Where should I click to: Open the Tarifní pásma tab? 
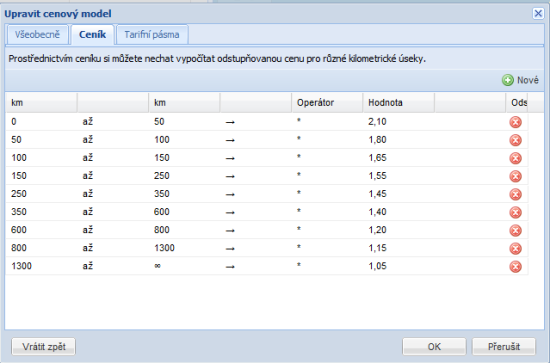click(152, 35)
